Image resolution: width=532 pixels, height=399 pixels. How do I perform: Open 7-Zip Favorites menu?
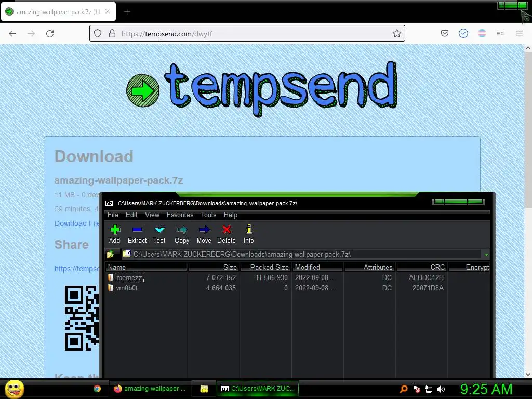(180, 215)
